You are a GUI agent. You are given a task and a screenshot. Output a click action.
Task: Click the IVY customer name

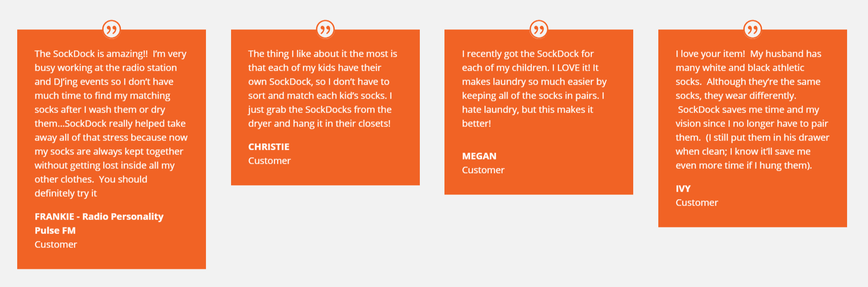(683, 189)
